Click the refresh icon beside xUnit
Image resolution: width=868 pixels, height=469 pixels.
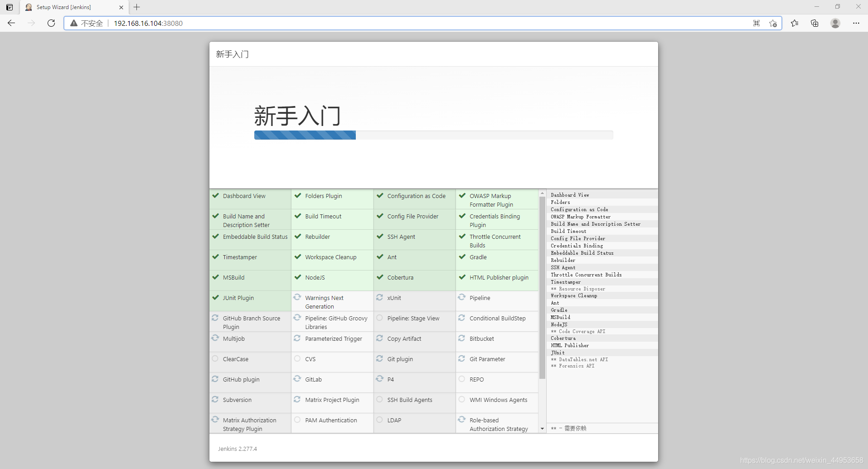coord(380,297)
